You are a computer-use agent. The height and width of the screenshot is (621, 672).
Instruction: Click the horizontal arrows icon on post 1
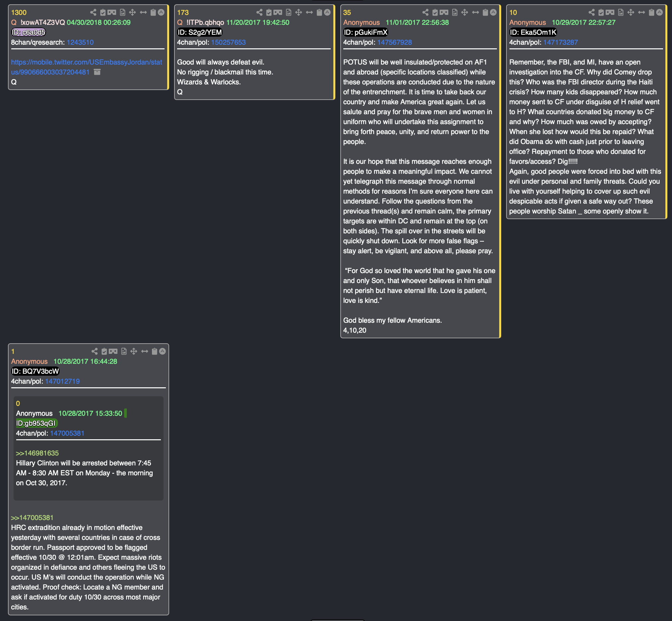tap(144, 351)
